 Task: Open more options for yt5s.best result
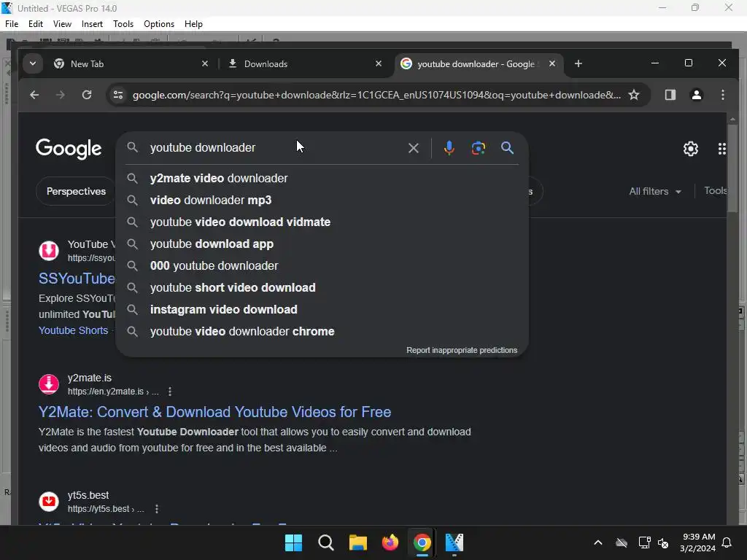pos(157,509)
